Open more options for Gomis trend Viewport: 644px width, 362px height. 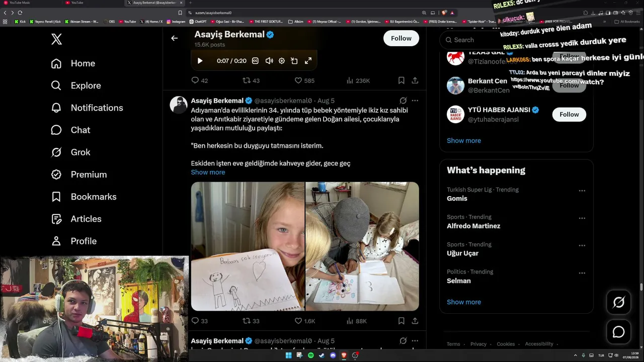(582, 191)
